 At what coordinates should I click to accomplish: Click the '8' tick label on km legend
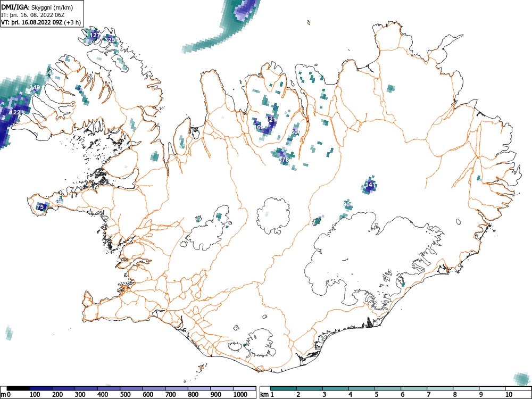[455, 395]
